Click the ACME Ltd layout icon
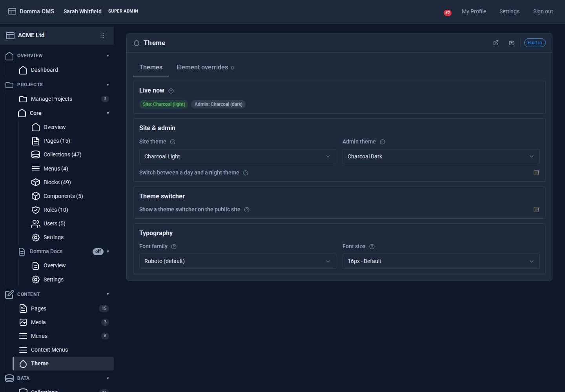565x392 pixels. tap(10, 36)
